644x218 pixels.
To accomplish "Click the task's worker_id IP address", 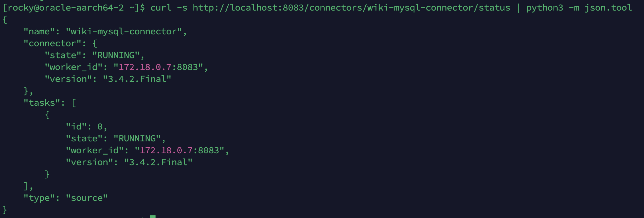I will [x=166, y=150].
